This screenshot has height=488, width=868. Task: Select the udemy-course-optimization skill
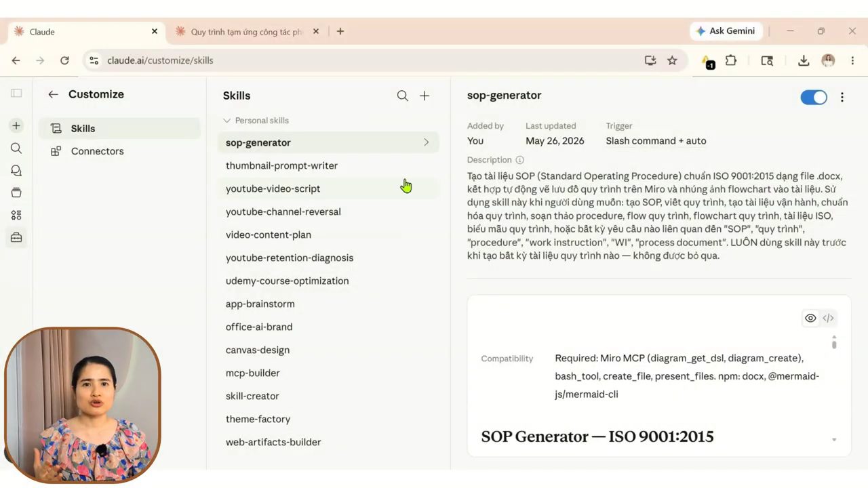tap(328, 281)
